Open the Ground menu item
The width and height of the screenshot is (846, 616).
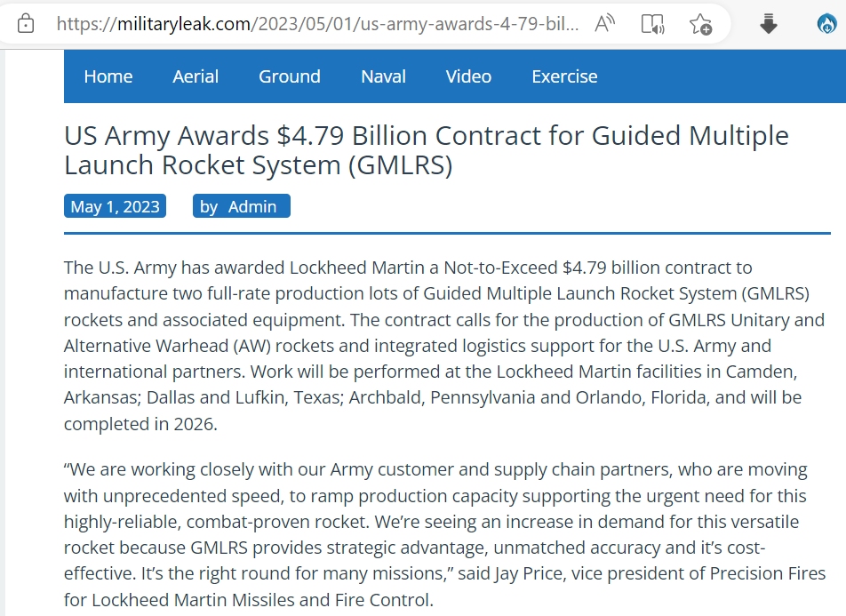point(289,76)
